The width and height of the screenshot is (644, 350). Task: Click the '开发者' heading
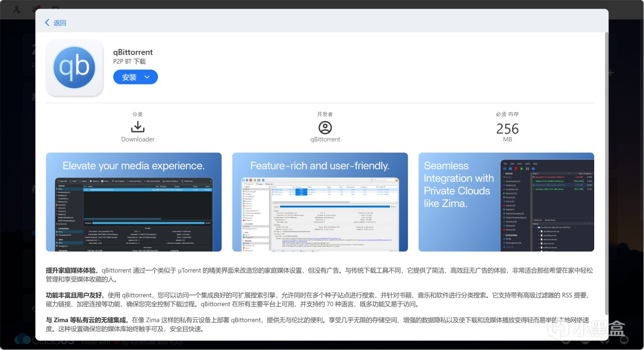pos(325,114)
